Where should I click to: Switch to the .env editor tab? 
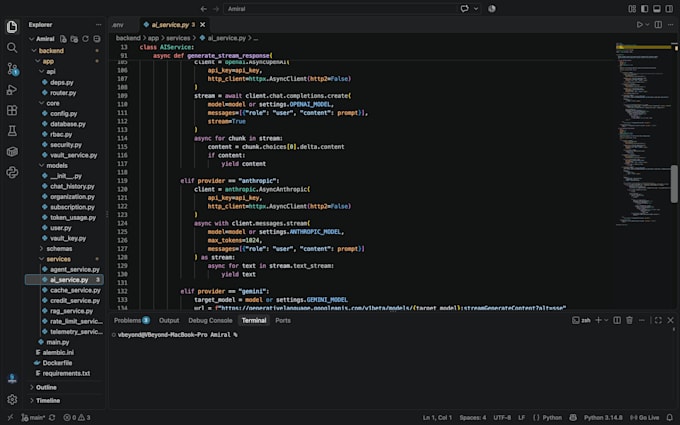[x=118, y=25]
